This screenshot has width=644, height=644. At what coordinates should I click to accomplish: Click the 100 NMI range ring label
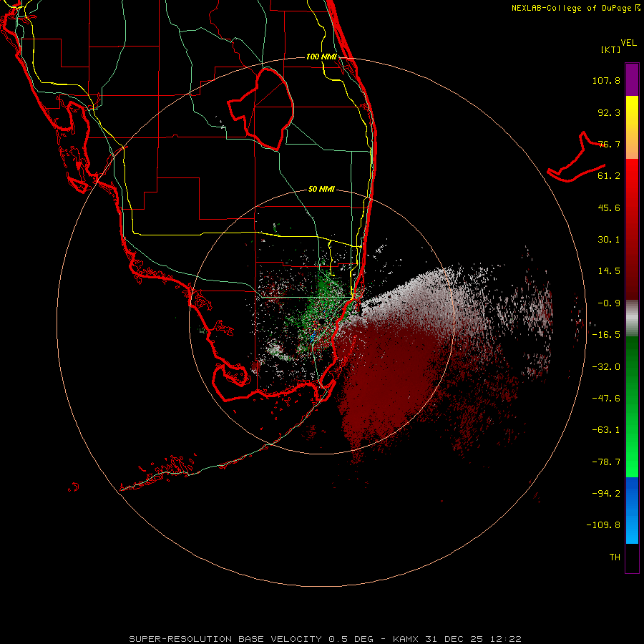pos(321,57)
